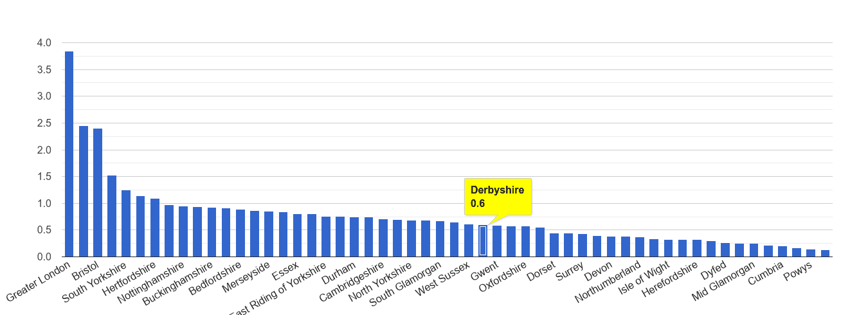Click the Nottinghamshire bar
Image resolution: width=868 pixels, height=315 pixels.
[183, 231]
